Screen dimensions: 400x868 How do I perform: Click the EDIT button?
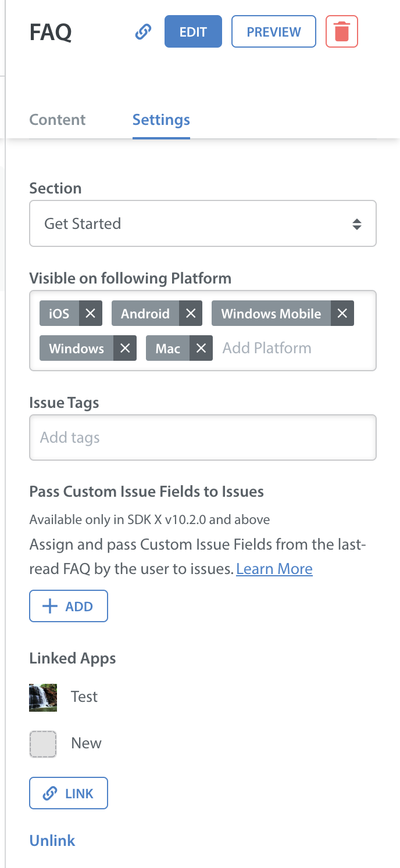193,31
